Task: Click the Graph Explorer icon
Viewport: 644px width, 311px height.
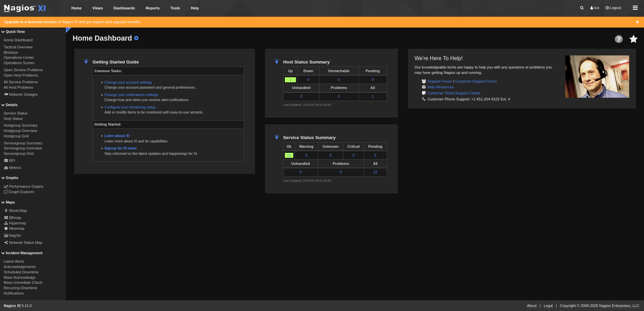Action: [6, 192]
